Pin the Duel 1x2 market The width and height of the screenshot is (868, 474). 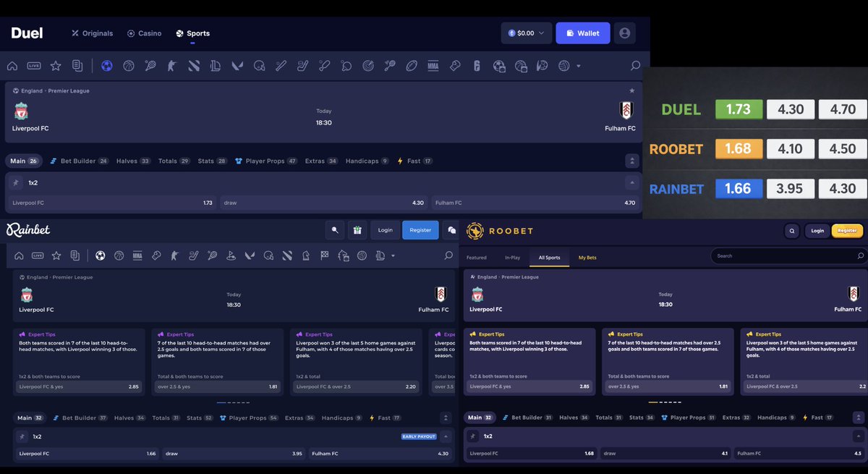click(x=16, y=183)
